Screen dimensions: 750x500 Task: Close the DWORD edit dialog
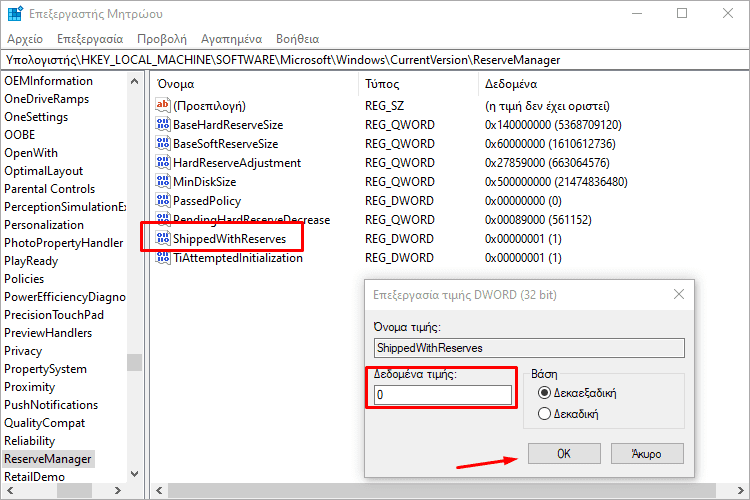click(x=679, y=294)
